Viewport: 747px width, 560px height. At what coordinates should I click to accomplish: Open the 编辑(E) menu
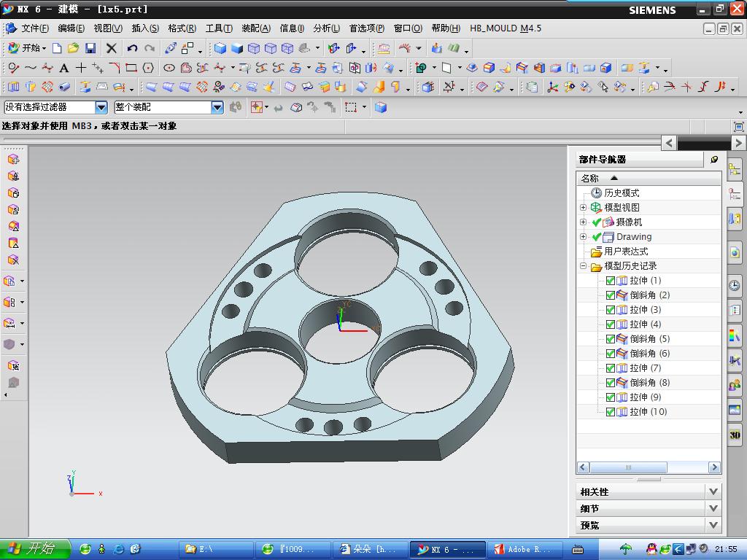click(x=71, y=28)
